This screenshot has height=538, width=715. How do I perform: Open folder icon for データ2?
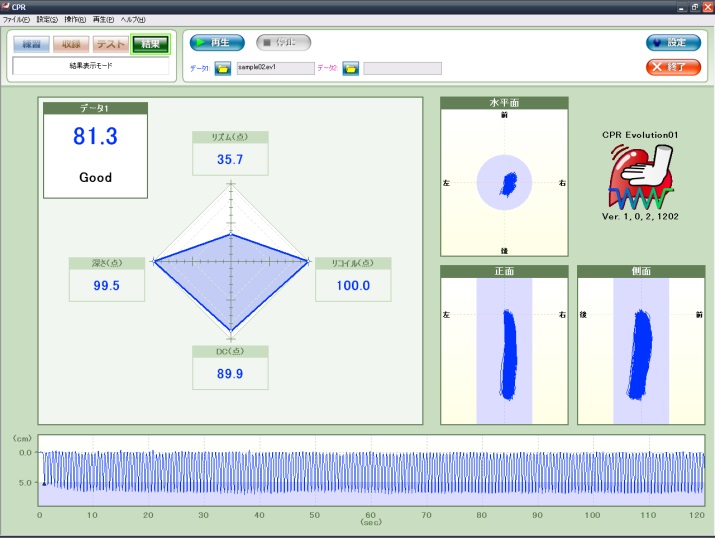click(350, 68)
